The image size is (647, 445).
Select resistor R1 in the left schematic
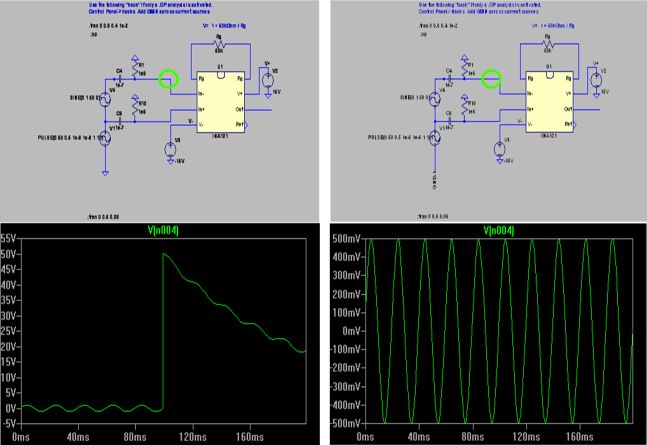click(135, 69)
